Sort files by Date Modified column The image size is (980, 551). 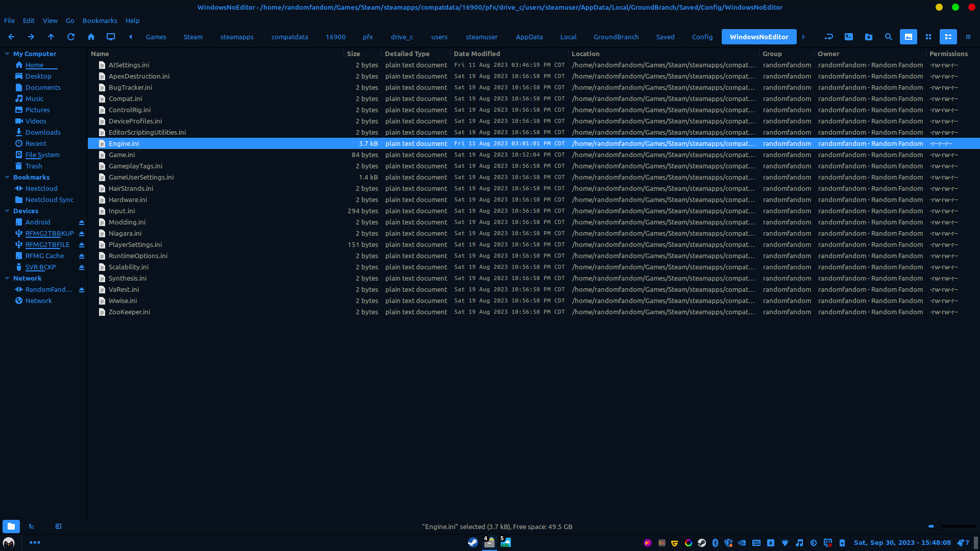click(x=477, y=54)
